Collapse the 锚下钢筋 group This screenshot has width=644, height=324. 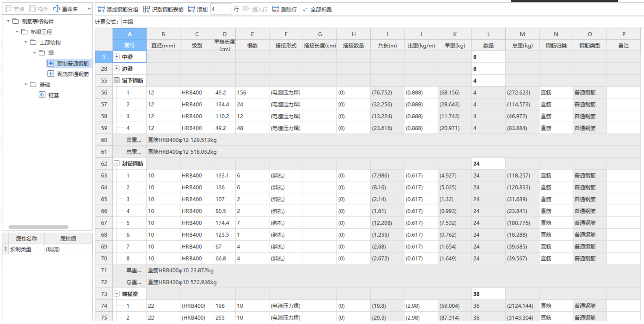point(116,80)
